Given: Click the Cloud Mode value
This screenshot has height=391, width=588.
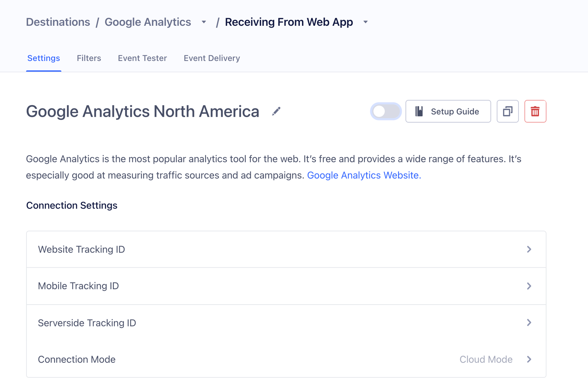Looking at the screenshot, I should pyautogui.click(x=486, y=359).
